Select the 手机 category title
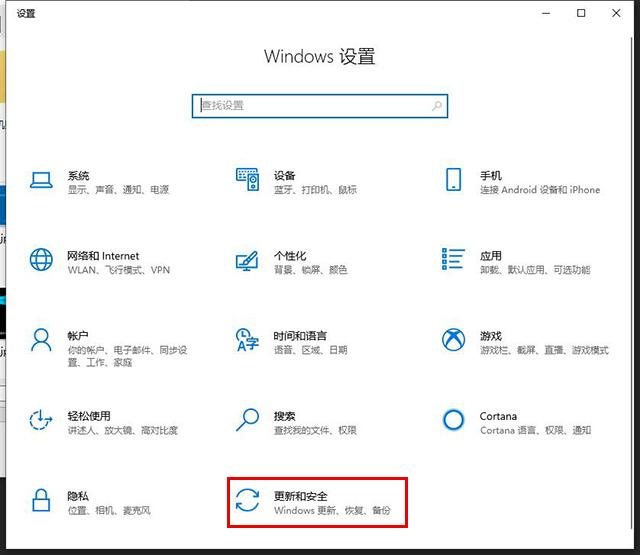 point(491,176)
